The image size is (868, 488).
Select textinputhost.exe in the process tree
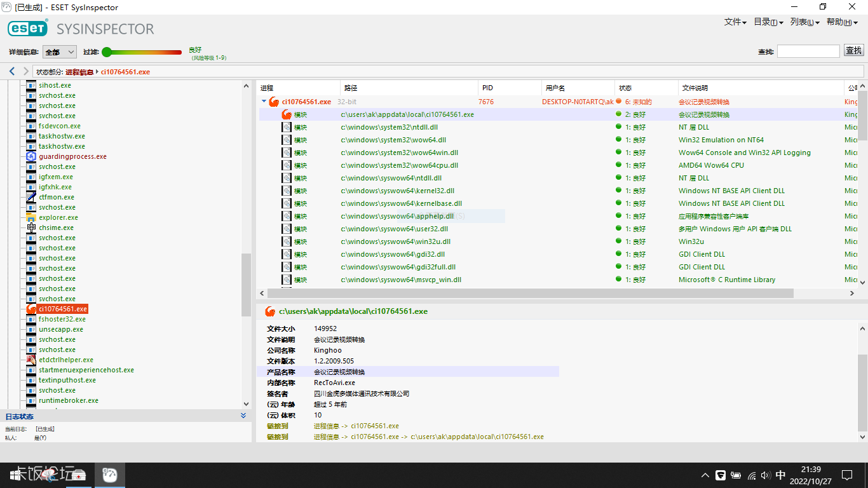(67, 380)
